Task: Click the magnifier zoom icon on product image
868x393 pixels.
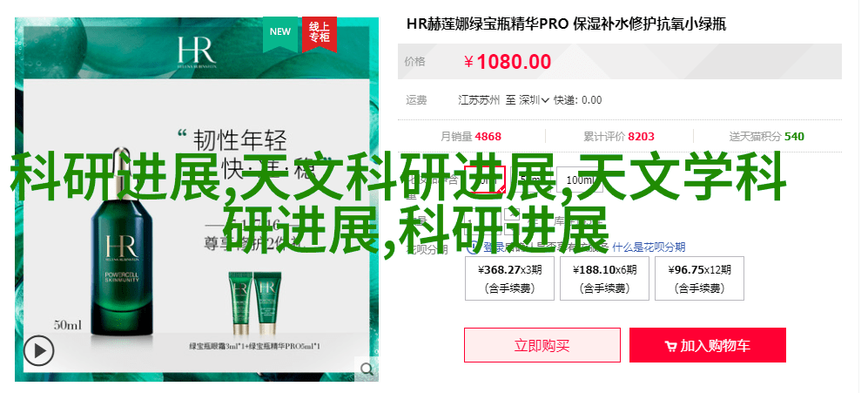Action: tap(367, 369)
